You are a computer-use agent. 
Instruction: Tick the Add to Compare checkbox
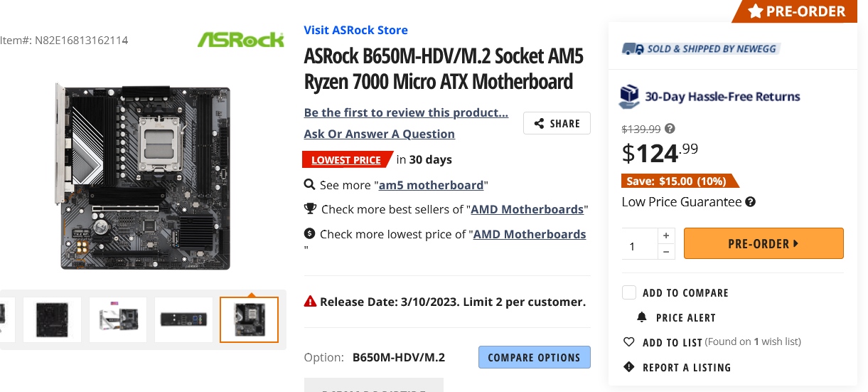629,292
